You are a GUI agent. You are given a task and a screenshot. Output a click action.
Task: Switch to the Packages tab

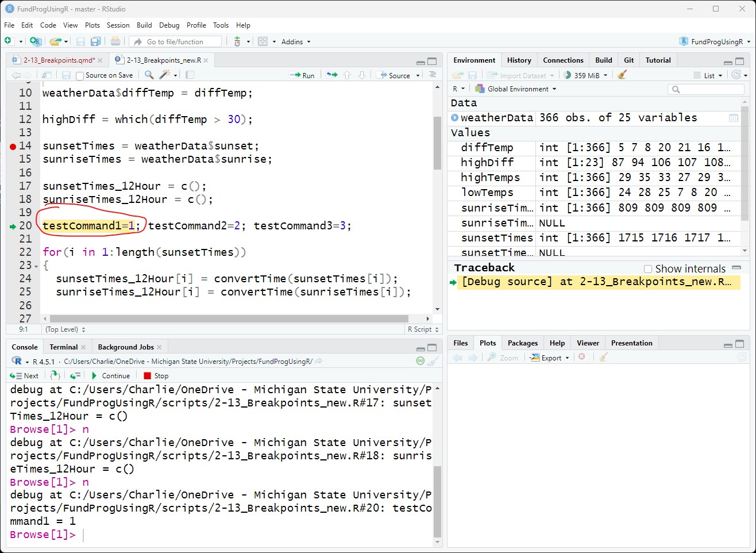point(522,343)
